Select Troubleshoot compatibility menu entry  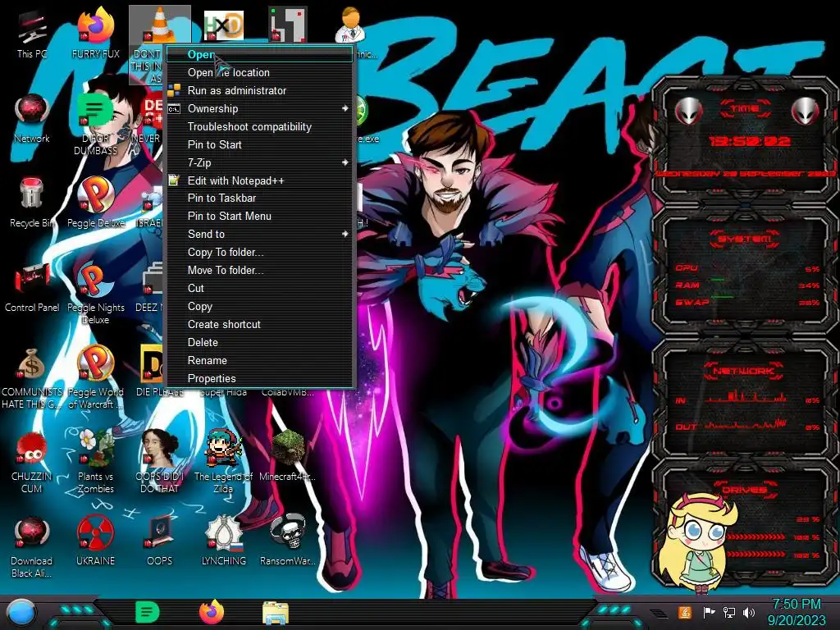click(x=260, y=126)
